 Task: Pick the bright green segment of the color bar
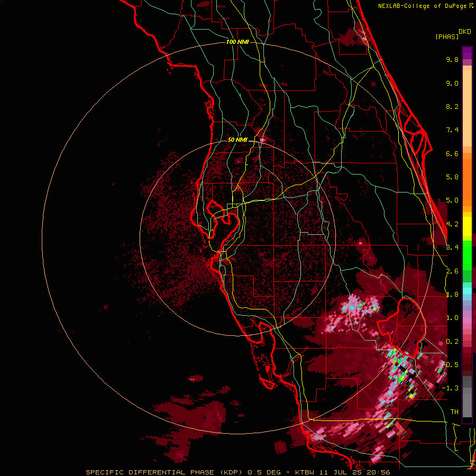467,255
